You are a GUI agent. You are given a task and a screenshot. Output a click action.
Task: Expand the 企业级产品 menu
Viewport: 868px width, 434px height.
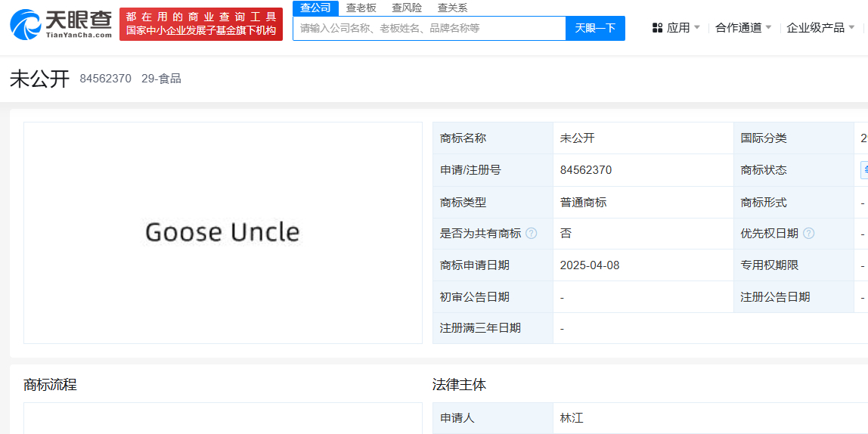pyautogui.click(x=820, y=28)
